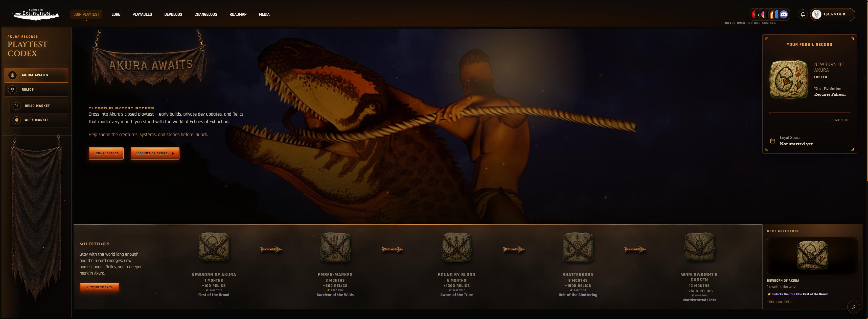
Task: Click the 'Worldscarred Elder' title text
Action: click(699, 300)
